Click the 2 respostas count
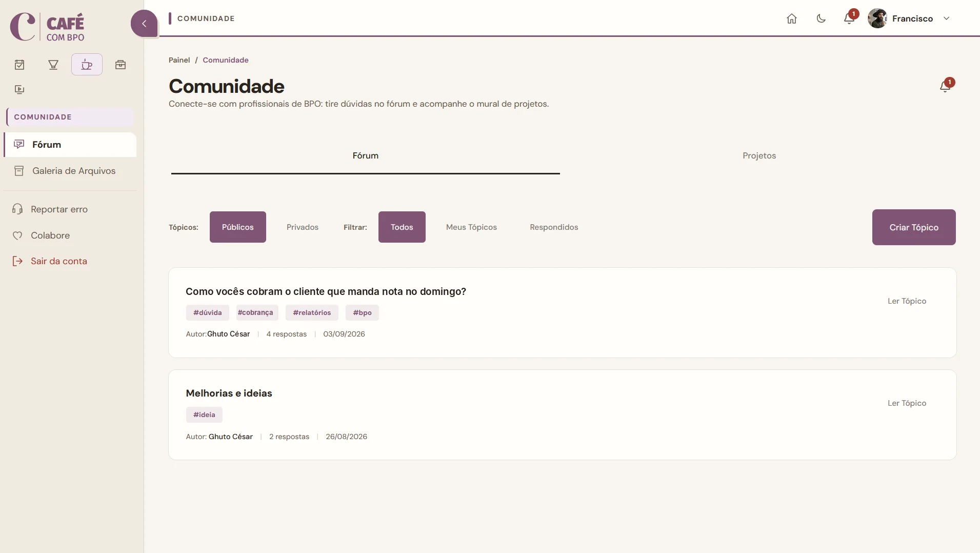Viewport: 980px width, 553px height. coord(289,437)
